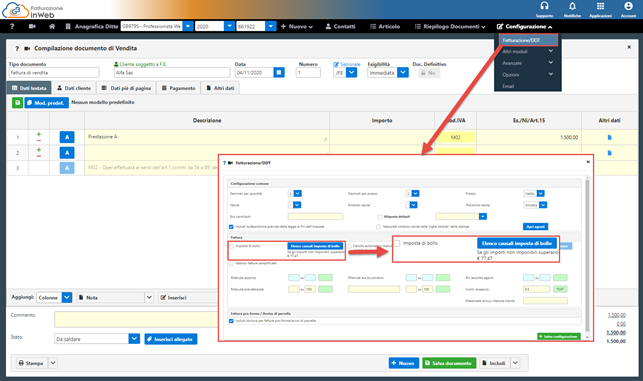Open the Applicazioni grid icon
The image size is (643, 381).
coord(600,6)
